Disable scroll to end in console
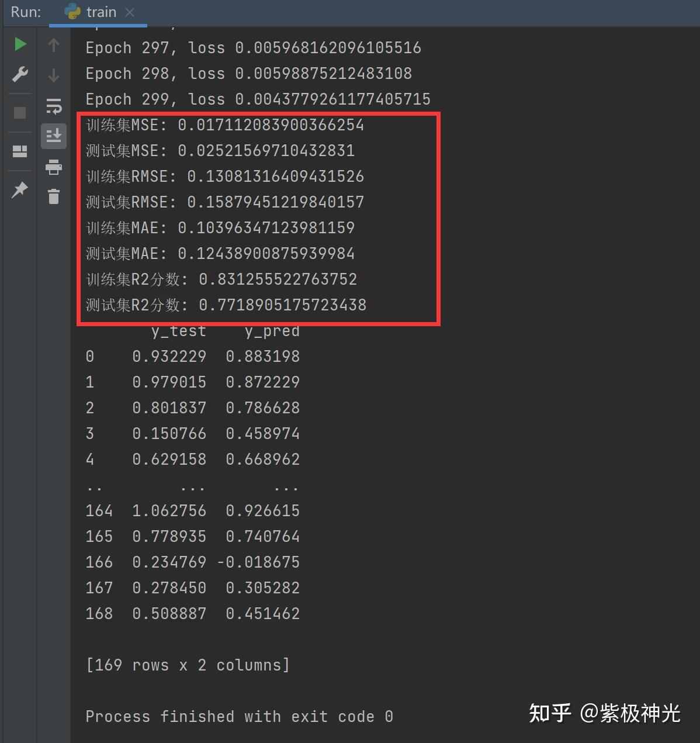Screen dimensions: 700x743 [x=54, y=136]
